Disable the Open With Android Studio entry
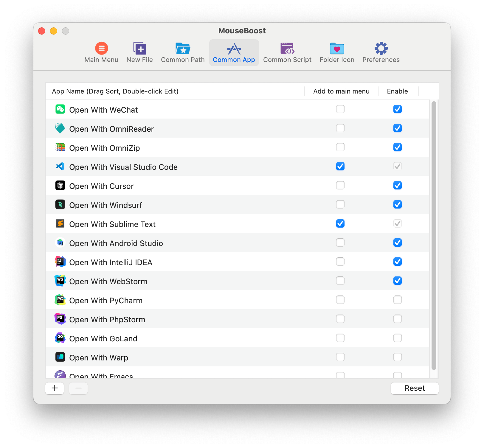The width and height of the screenshot is (484, 448). coord(398,243)
